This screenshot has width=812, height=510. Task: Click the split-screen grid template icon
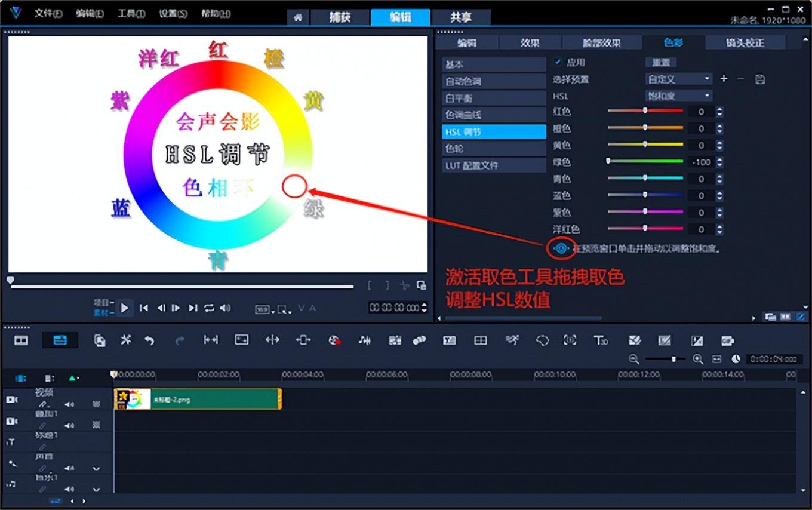pyautogui.click(x=481, y=340)
